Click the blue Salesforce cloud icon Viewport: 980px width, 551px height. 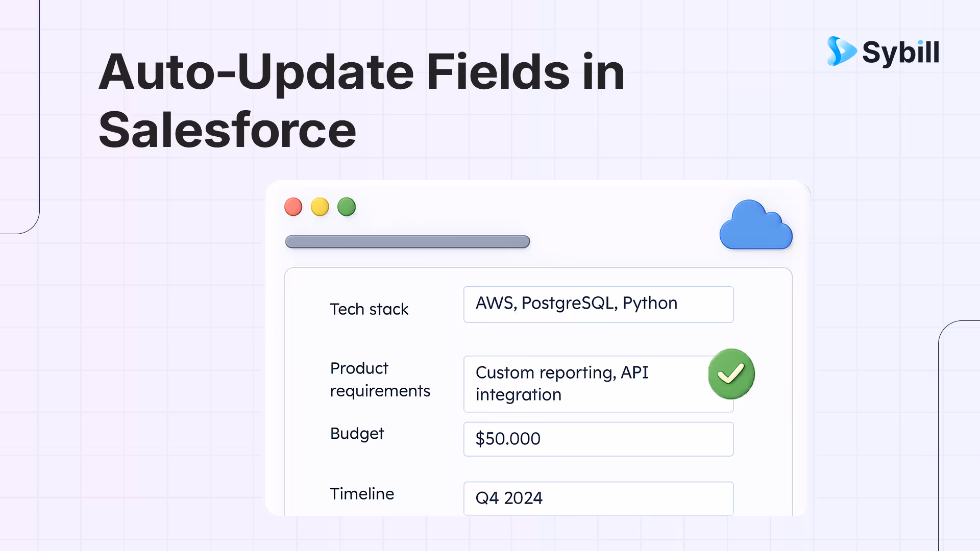(756, 224)
